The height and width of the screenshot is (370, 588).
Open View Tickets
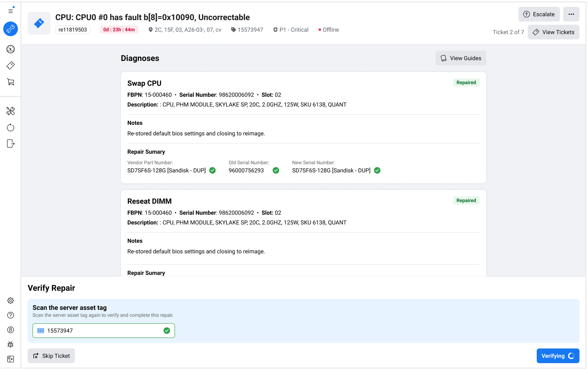point(553,32)
